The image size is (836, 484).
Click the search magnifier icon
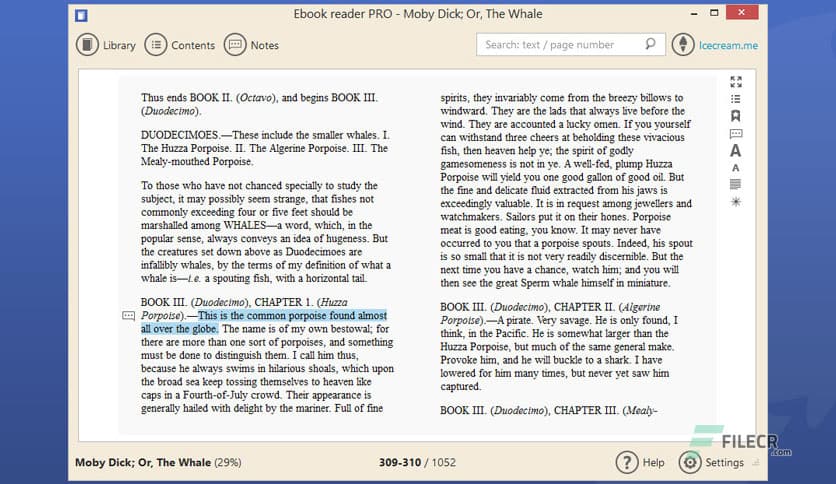[650, 44]
